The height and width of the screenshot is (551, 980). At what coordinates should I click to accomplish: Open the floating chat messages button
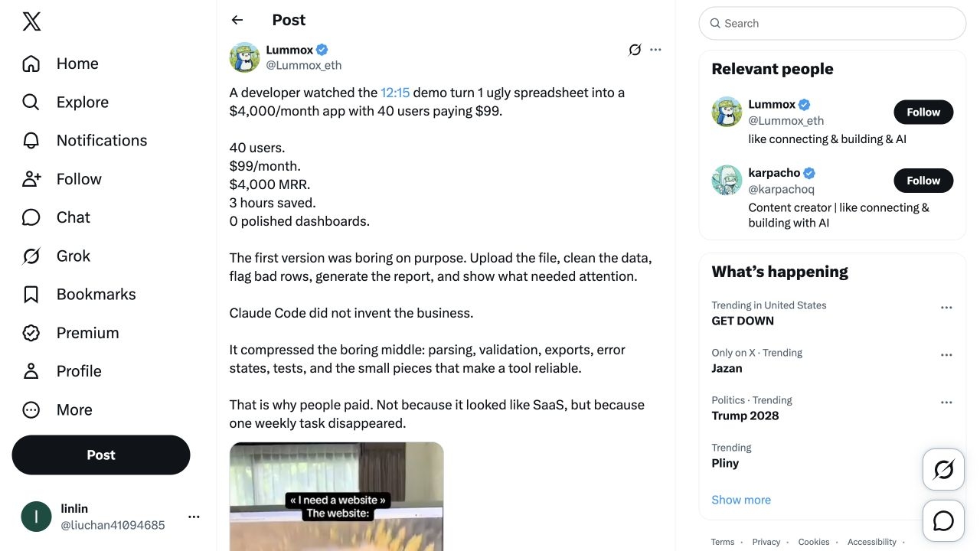pos(943,521)
